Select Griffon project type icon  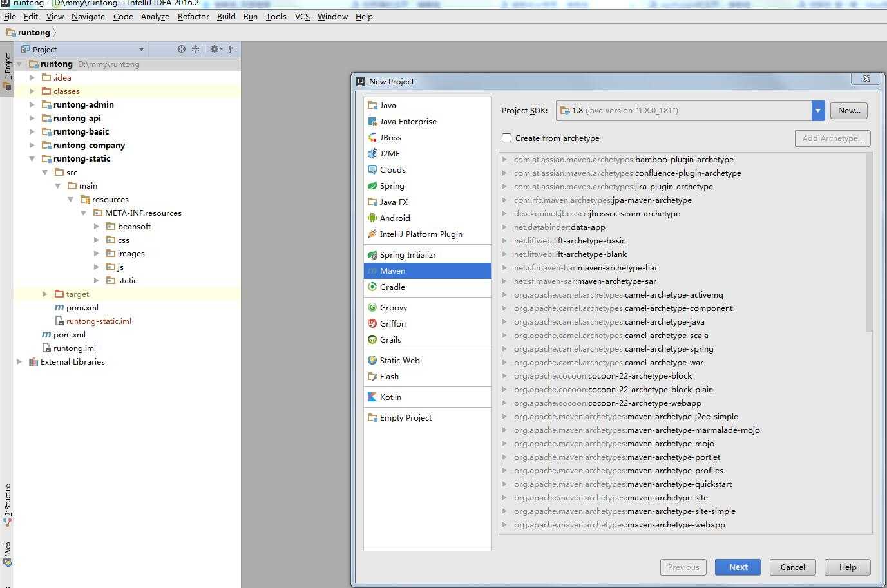(372, 323)
